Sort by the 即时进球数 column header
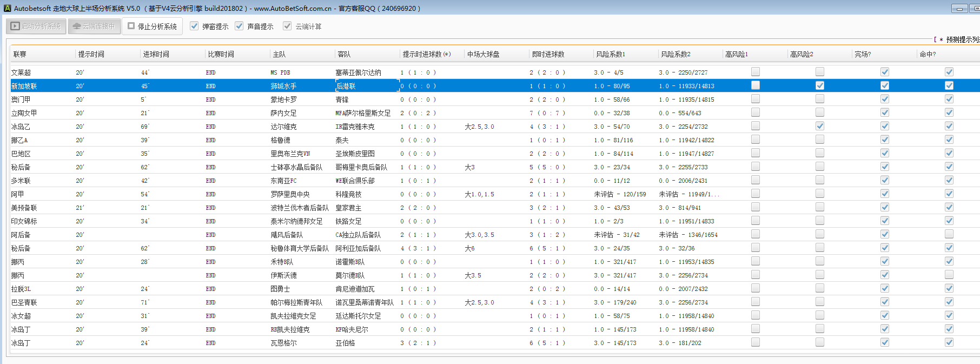This screenshot has width=980, height=364. (x=548, y=54)
